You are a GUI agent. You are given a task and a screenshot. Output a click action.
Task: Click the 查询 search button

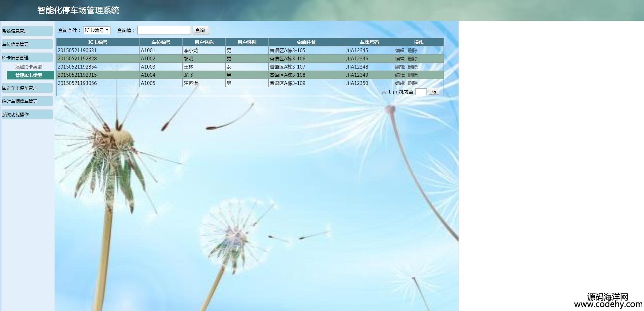[x=200, y=30]
